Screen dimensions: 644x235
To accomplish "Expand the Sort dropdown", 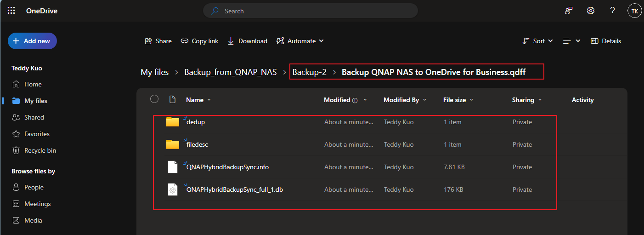I will click(538, 41).
